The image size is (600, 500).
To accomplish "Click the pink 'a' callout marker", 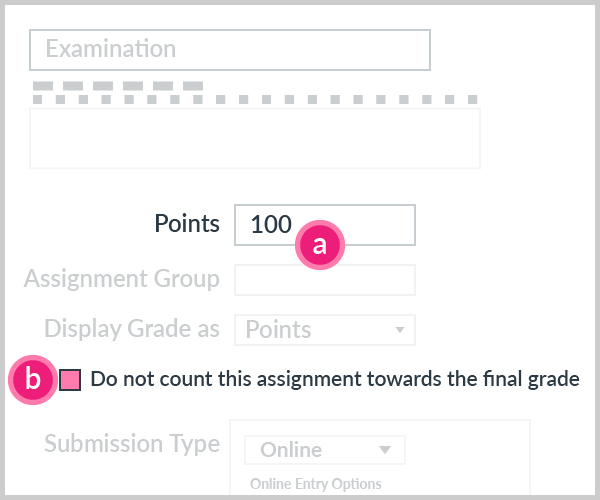I will coord(320,245).
